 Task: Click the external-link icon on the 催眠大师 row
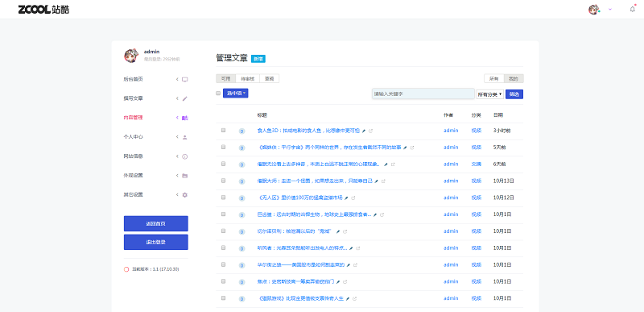[x=383, y=181]
